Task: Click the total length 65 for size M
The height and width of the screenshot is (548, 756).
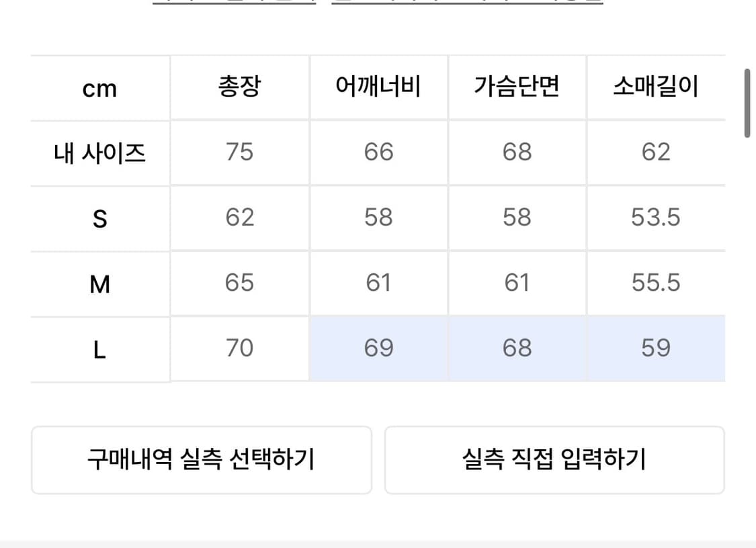Action: tap(239, 283)
